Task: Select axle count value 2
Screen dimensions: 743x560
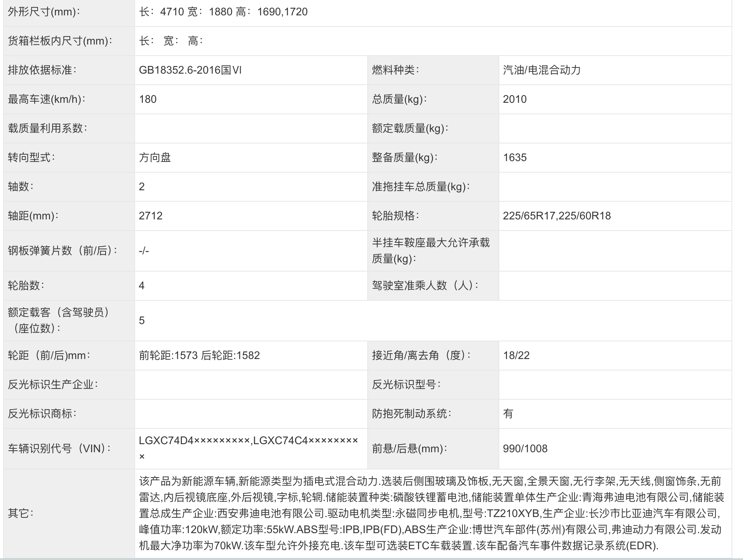Action: [x=142, y=187]
